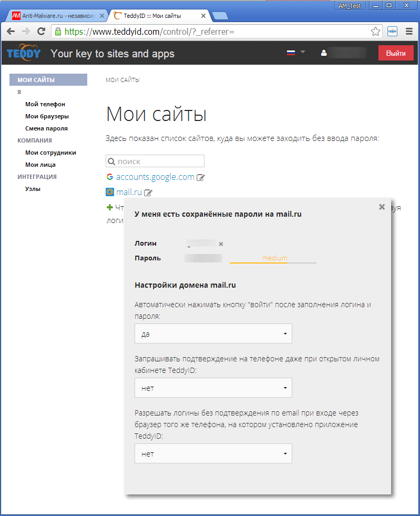This screenshot has height=516, width=420.
Task: Open "Смена пароля" in the sidebar menu
Action: (46, 128)
